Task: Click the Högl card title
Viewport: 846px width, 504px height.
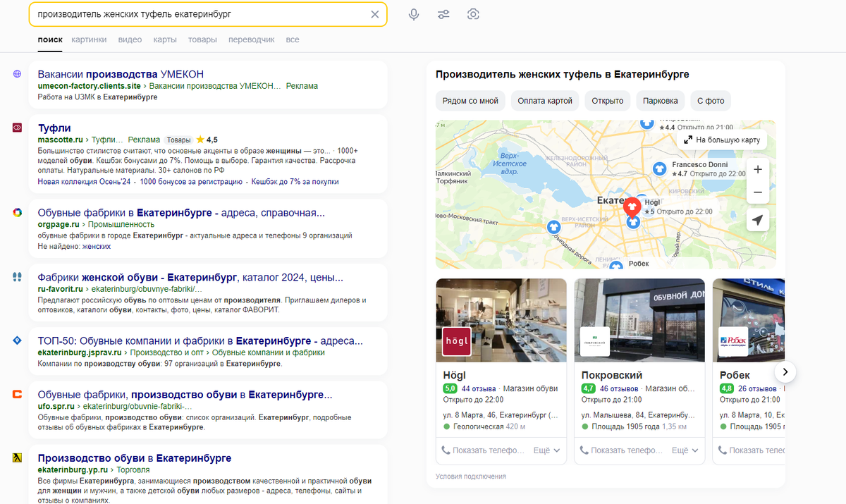Action: point(454,375)
